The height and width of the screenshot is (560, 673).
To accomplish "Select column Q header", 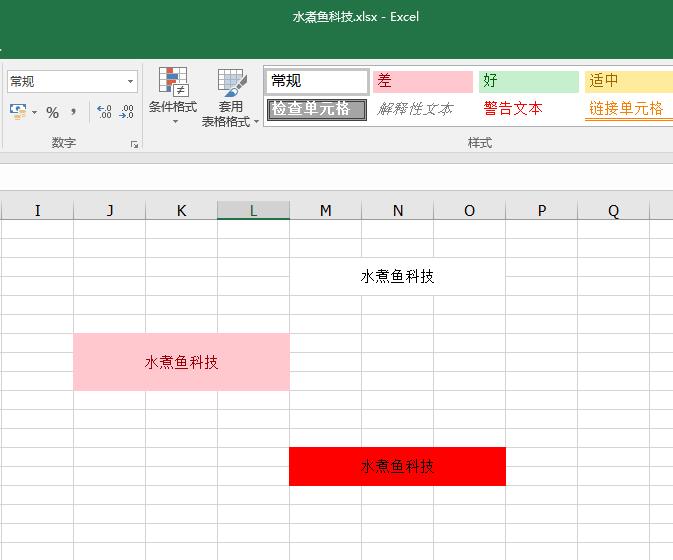I will pos(614,210).
